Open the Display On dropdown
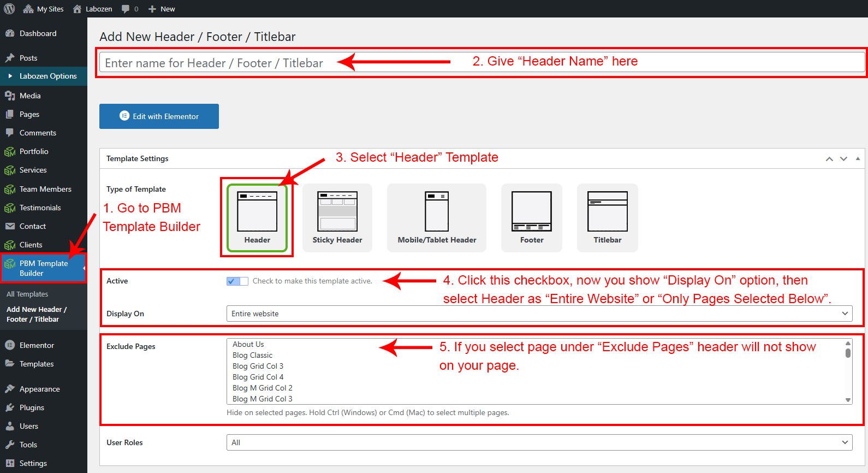The height and width of the screenshot is (473, 868). click(x=539, y=314)
